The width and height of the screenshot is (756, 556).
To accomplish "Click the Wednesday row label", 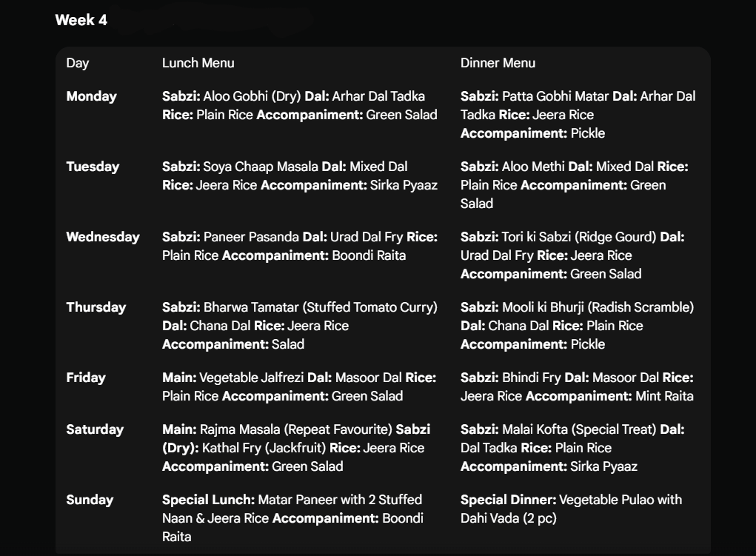I will click(102, 237).
